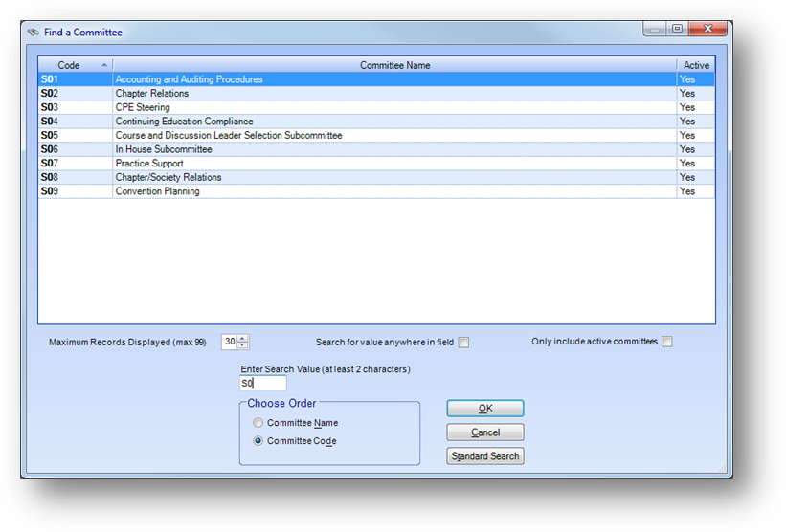Select the S08 code cell
Image resolution: width=786 pixels, height=532 pixels.
pos(76,177)
